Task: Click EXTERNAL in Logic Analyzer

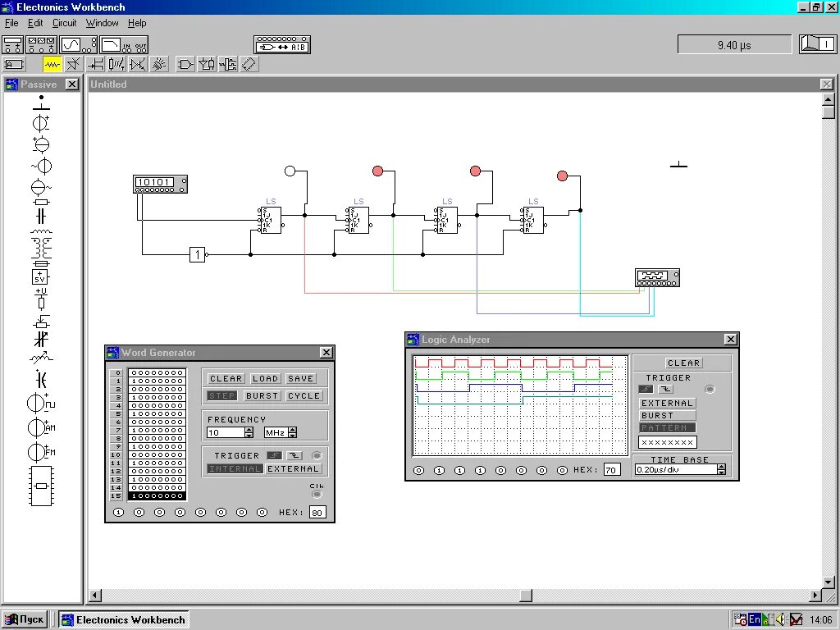Action: tap(667, 404)
